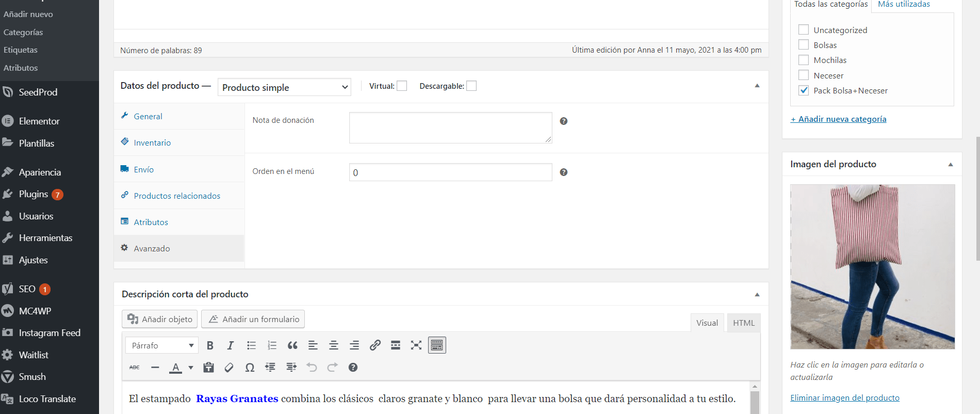Tick the Bolsas category
The width and height of the screenshot is (980, 414).
[804, 45]
